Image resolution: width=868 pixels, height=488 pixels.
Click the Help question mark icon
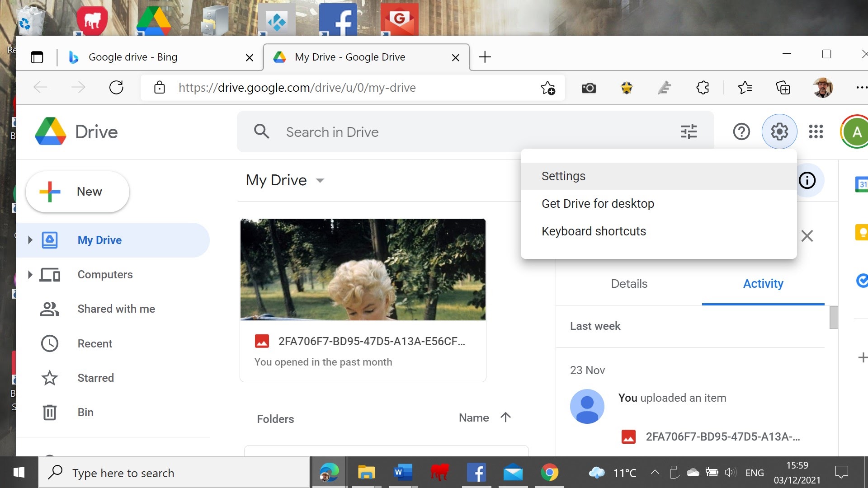point(741,132)
